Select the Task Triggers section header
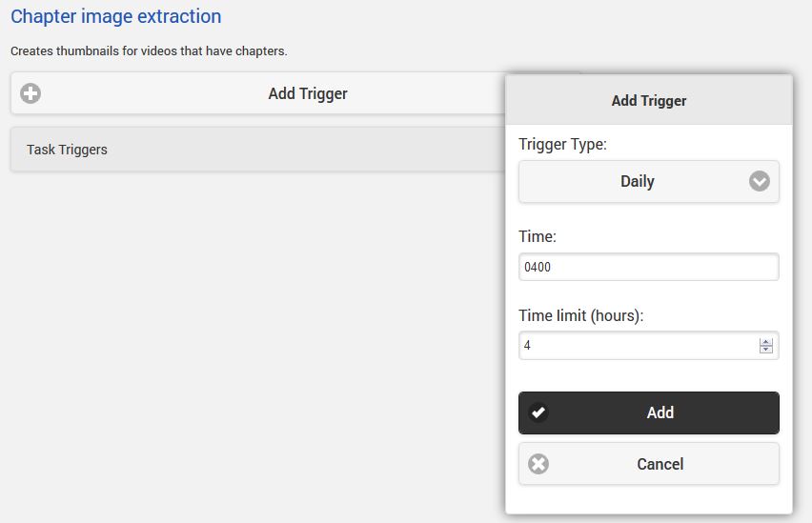The image size is (812, 523). (67, 150)
